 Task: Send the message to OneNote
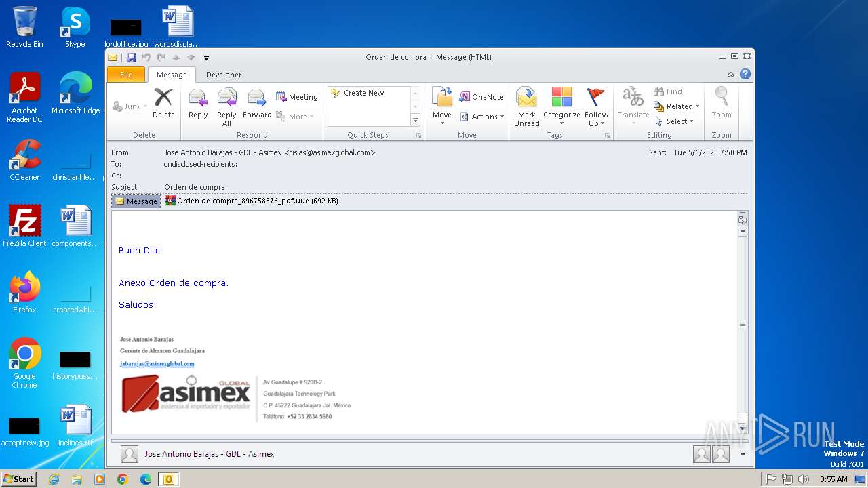481,97
